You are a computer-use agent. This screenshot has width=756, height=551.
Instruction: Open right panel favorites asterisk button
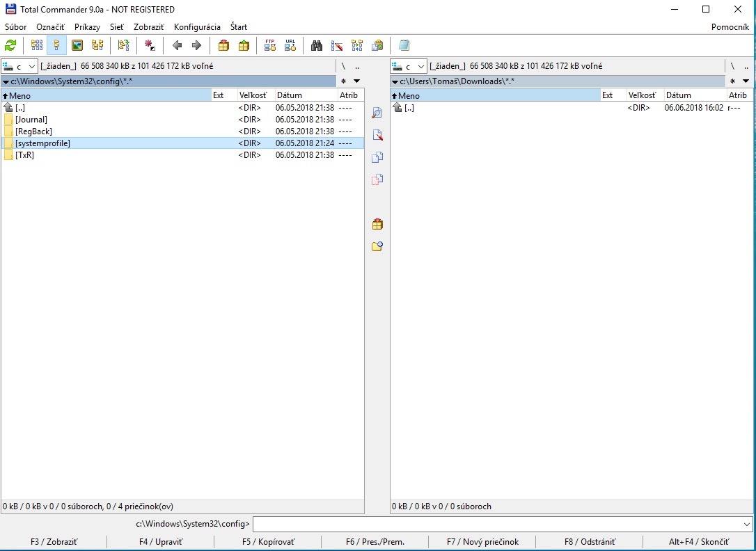(732, 81)
